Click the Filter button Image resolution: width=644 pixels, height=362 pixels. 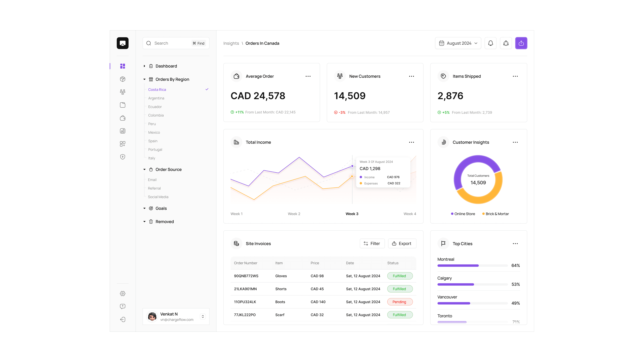tap(372, 243)
